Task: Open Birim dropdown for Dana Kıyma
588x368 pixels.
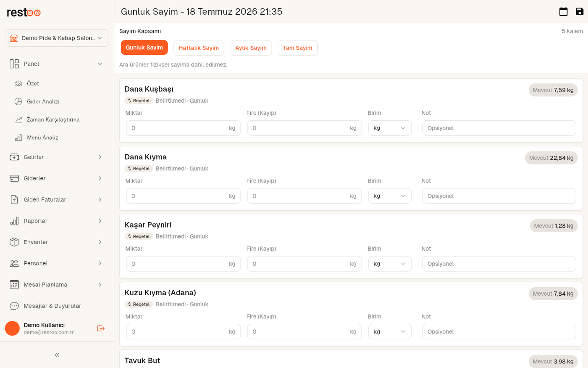Action: [x=390, y=196]
